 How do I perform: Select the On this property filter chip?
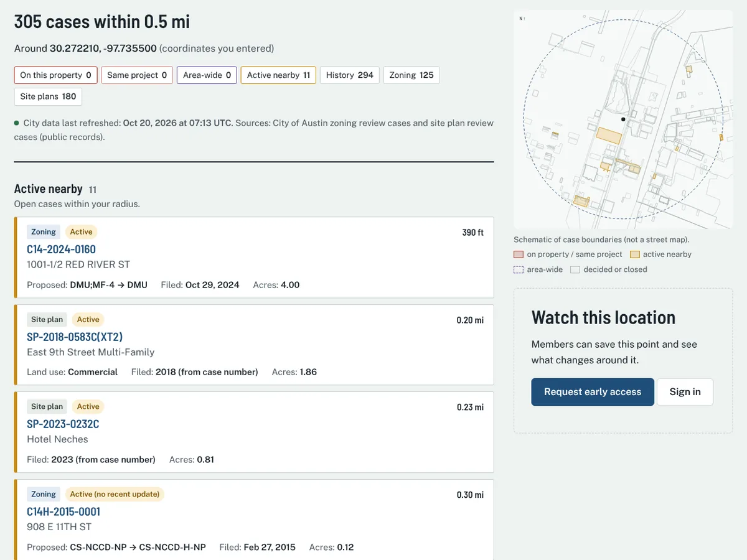pyautogui.click(x=55, y=75)
